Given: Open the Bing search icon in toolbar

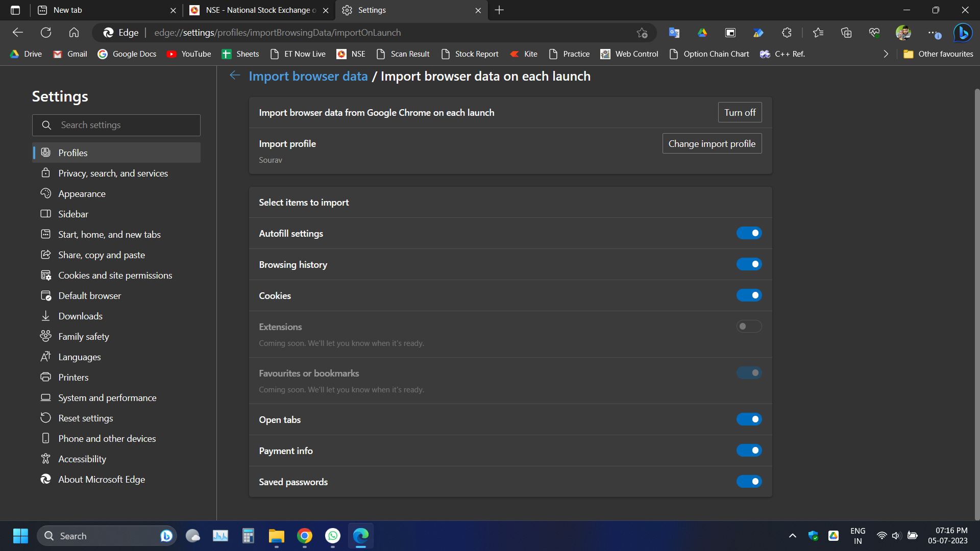Looking at the screenshot, I should (963, 32).
